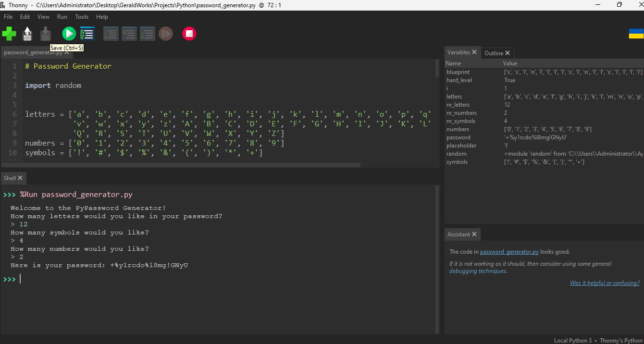Close the Assistant panel tab
The image size is (644, 344).
coord(474,234)
